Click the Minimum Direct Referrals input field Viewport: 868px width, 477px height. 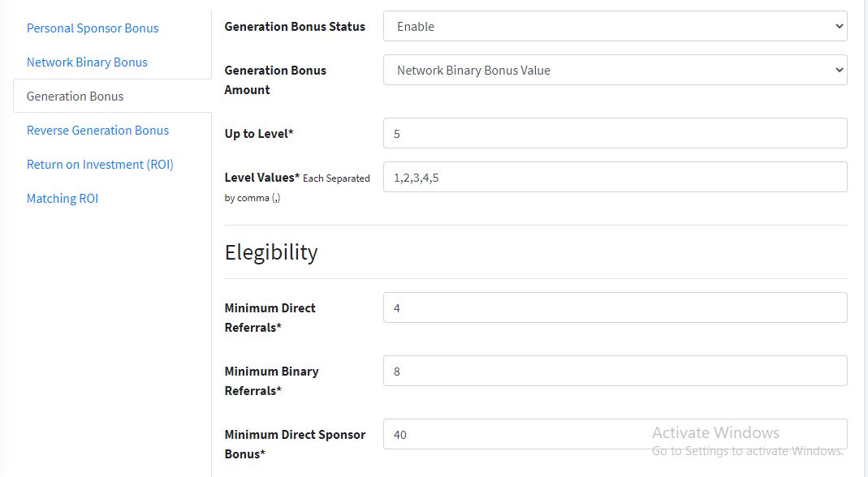pyautogui.click(x=615, y=308)
